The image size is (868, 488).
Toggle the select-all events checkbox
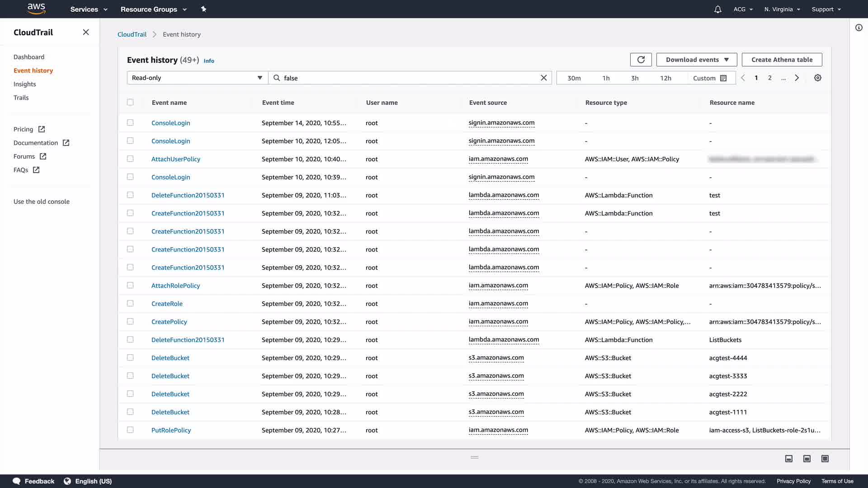point(130,102)
